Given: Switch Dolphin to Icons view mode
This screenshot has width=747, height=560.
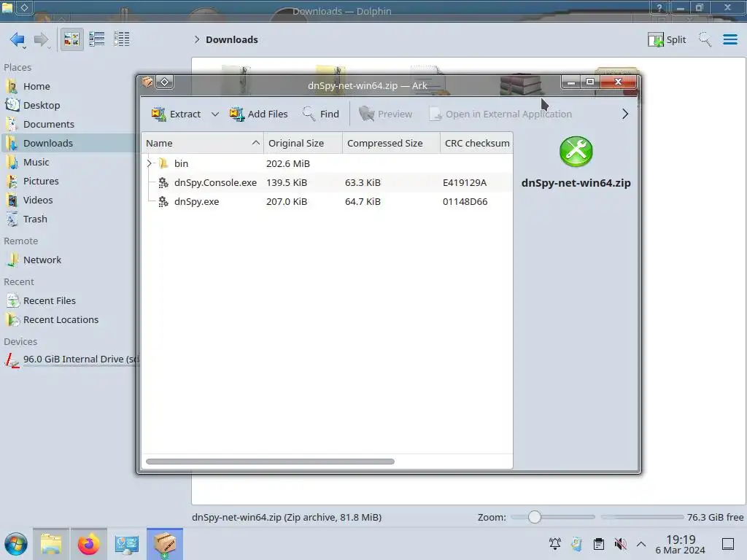Looking at the screenshot, I should tap(71, 39).
